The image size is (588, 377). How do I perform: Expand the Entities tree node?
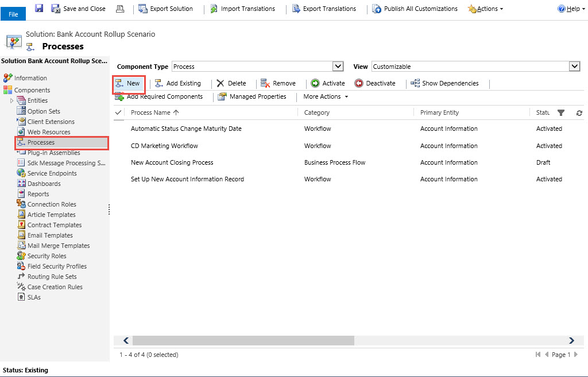pyautogui.click(x=11, y=101)
